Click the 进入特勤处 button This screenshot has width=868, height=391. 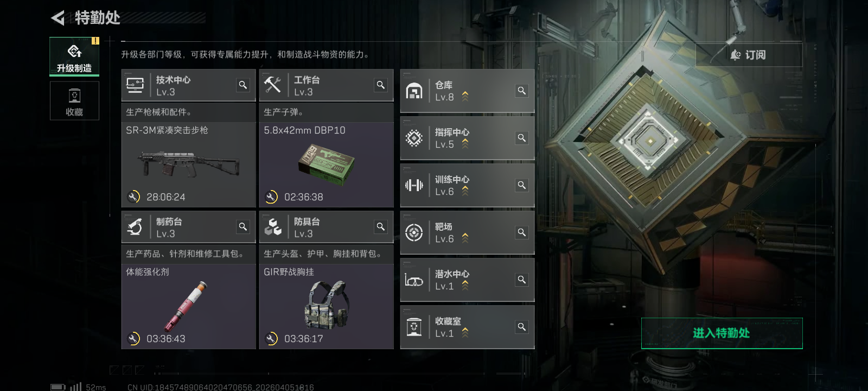tap(722, 333)
